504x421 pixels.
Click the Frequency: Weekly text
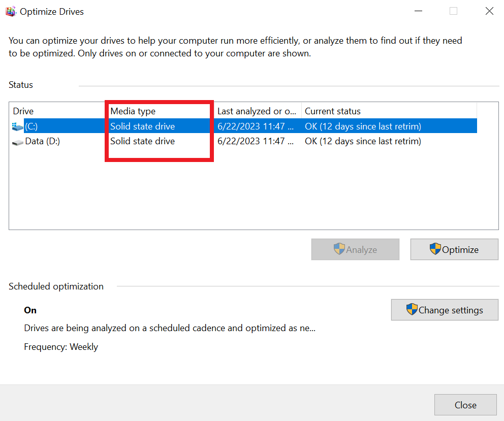pos(61,347)
